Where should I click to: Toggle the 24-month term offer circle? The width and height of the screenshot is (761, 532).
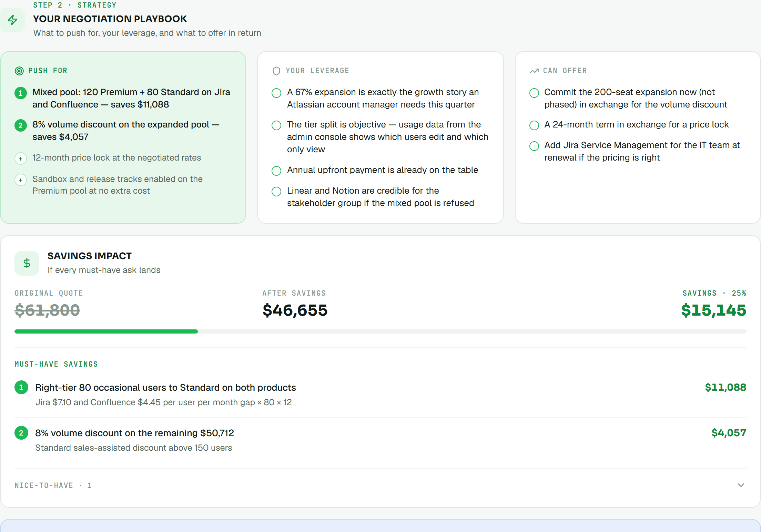click(x=534, y=125)
